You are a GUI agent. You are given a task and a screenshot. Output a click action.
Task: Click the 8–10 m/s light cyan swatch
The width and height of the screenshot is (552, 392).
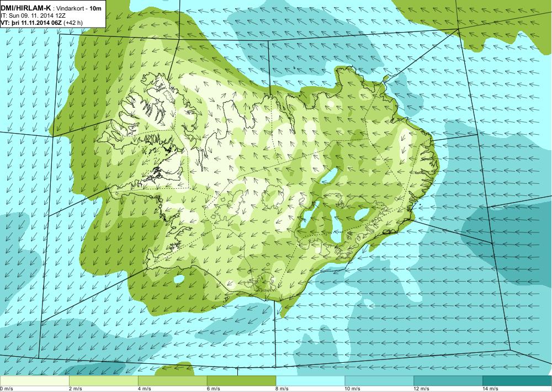pyautogui.click(x=310, y=380)
